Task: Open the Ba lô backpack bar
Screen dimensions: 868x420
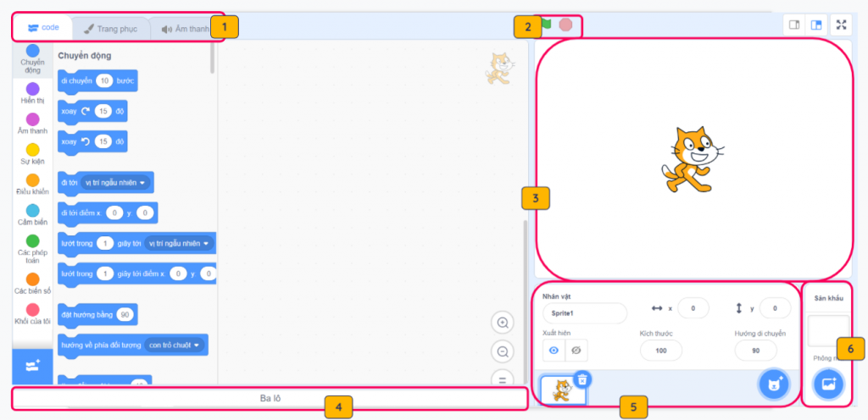Action: [x=270, y=399]
